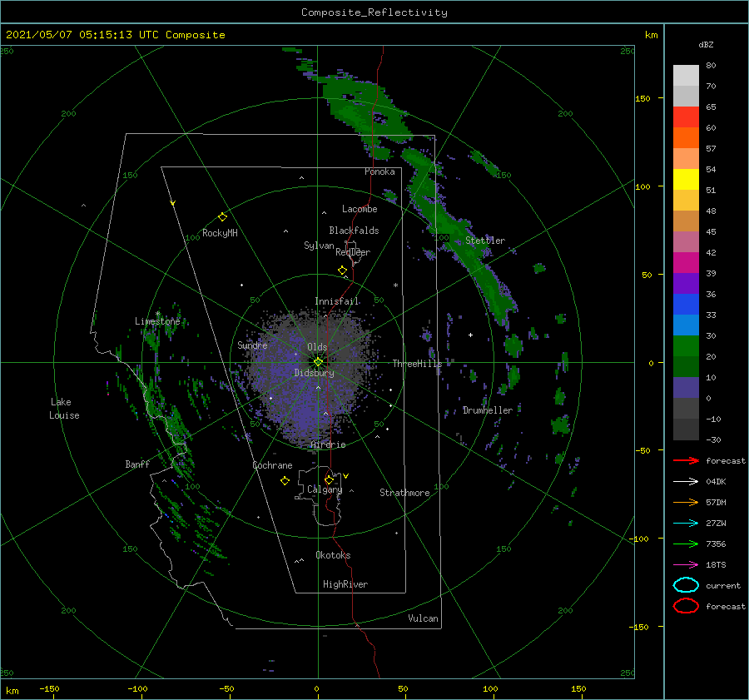The height and width of the screenshot is (700, 749).
Task: Click the Sundre label
Action: tap(252, 345)
